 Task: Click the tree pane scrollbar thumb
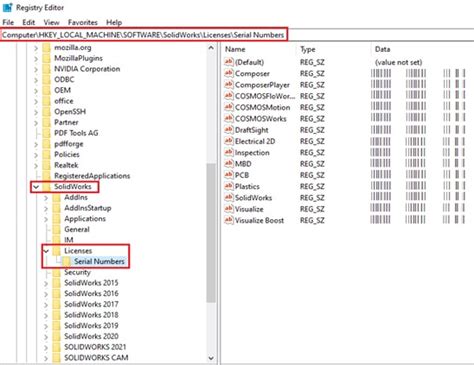211,233
